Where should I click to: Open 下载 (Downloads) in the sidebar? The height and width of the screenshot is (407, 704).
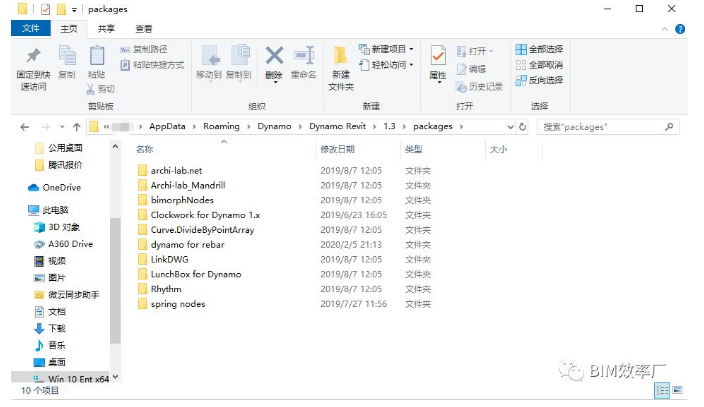50,328
